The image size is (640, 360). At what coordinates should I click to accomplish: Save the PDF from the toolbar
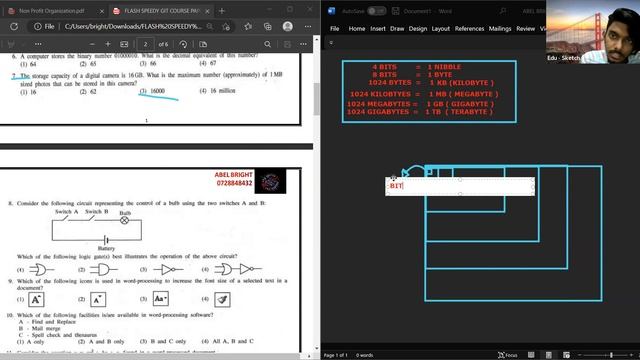(x=287, y=44)
